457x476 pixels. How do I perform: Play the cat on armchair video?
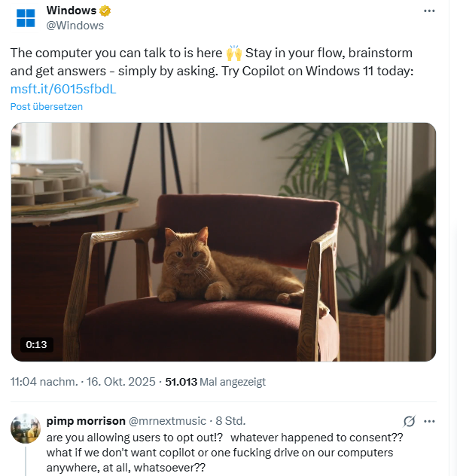pos(223,242)
